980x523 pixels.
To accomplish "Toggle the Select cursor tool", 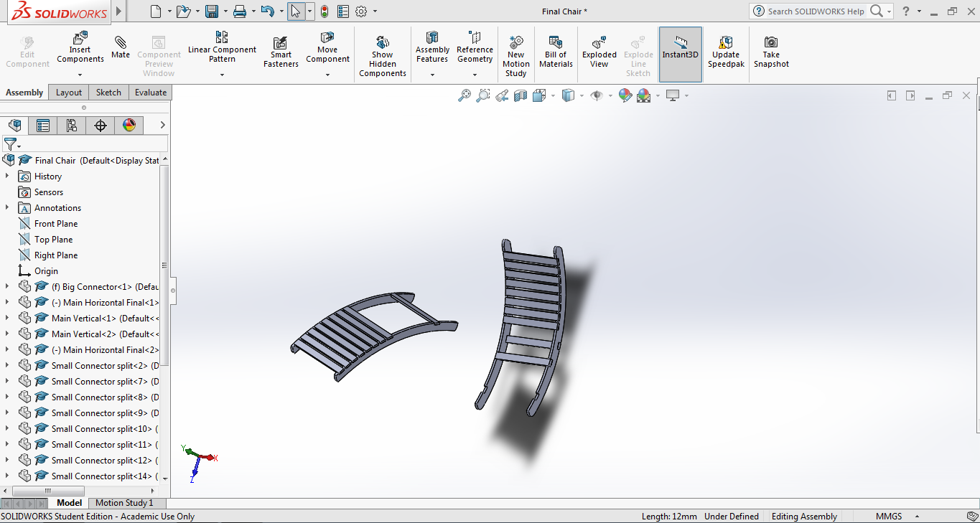I will 296,11.
